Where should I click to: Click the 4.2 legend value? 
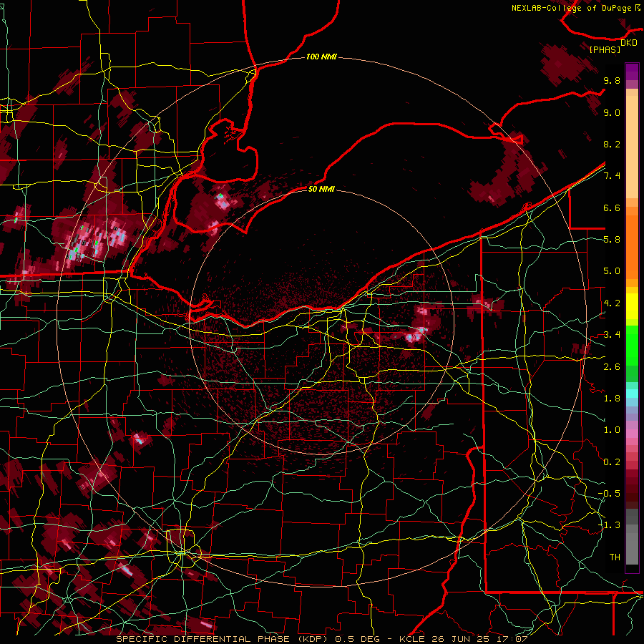click(x=612, y=303)
